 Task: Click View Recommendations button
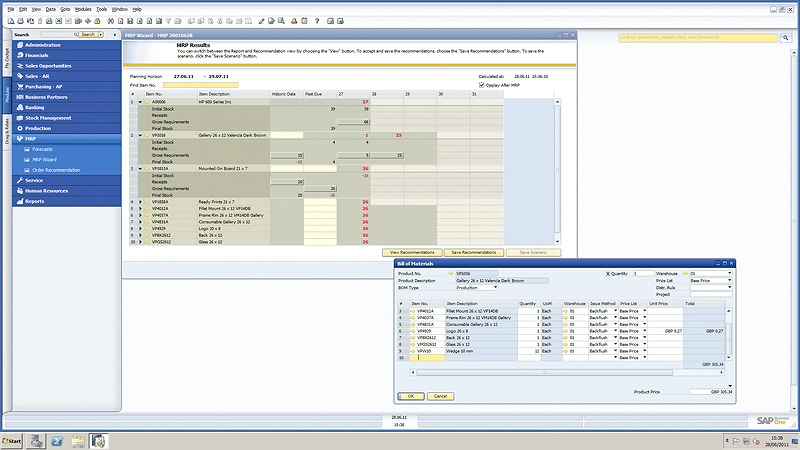(412, 253)
